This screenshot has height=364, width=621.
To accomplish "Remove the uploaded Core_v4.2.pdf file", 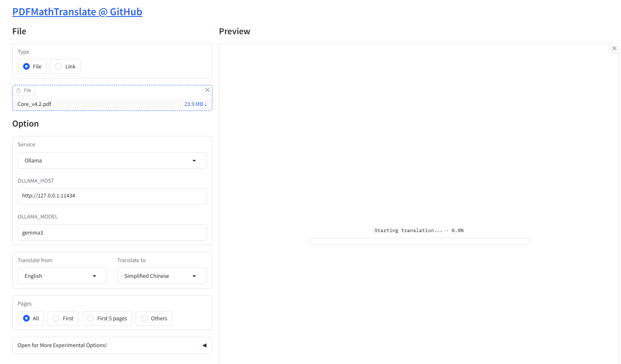I will [x=207, y=90].
